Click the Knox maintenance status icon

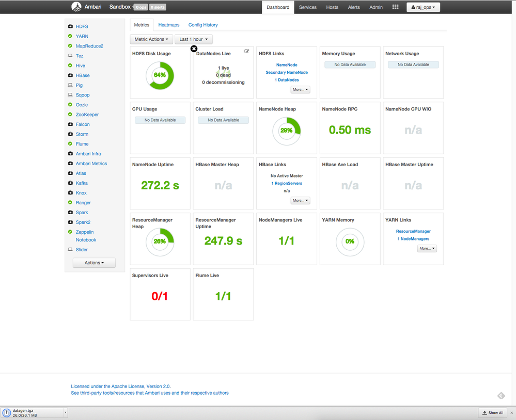pyautogui.click(x=70, y=193)
